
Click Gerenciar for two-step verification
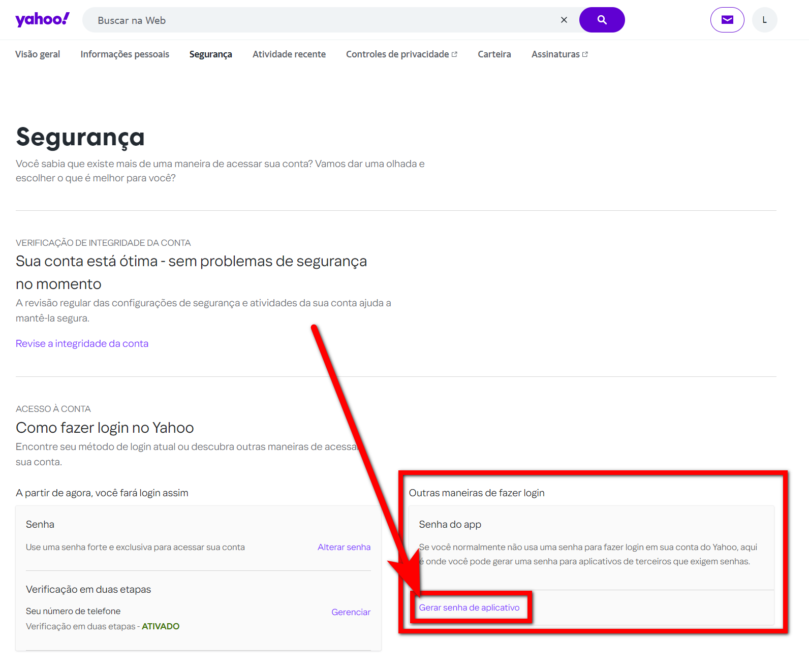click(x=351, y=612)
